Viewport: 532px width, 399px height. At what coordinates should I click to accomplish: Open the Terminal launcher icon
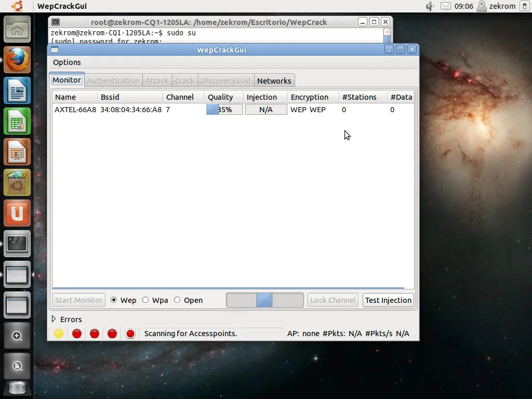tap(17, 244)
